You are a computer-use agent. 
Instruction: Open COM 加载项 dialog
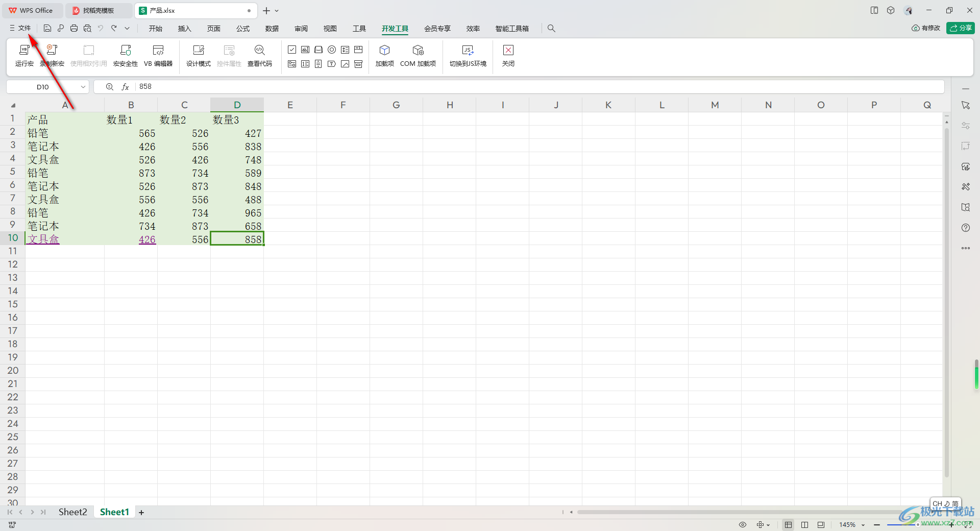pyautogui.click(x=418, y=56)
